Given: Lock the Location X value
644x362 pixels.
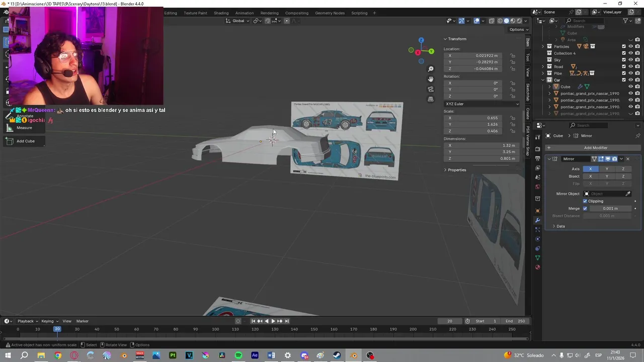Looking at the screenshot, I should [x=513, y=56].
